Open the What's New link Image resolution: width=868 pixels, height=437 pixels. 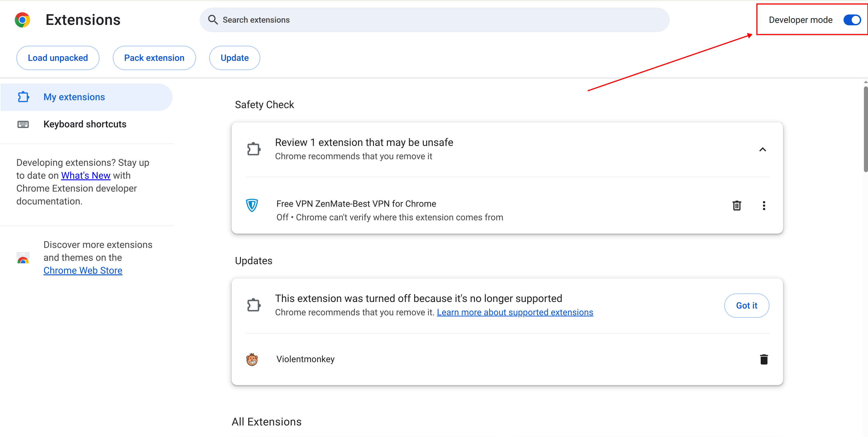coord(86,175)
